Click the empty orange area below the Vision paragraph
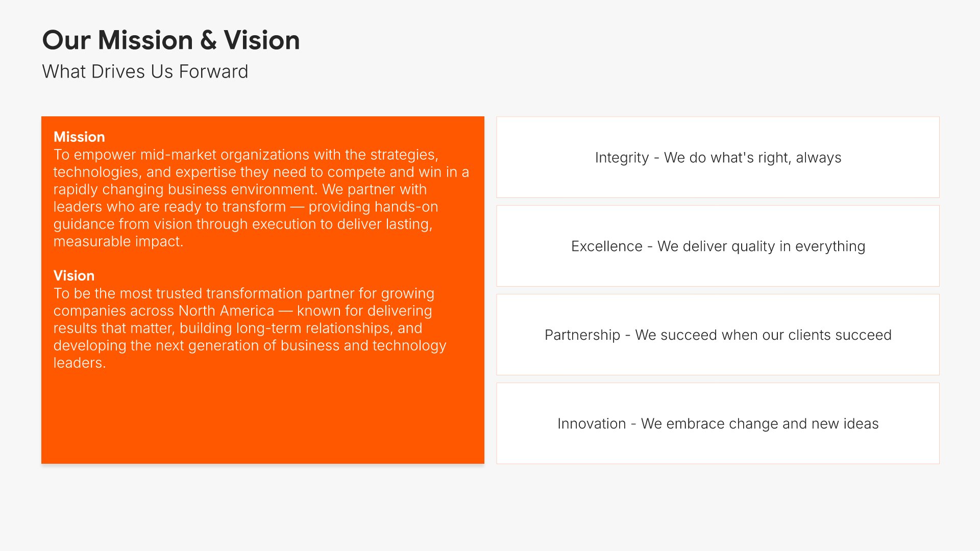Viewport: 980px width, 551px height. (x=262, y=418)
